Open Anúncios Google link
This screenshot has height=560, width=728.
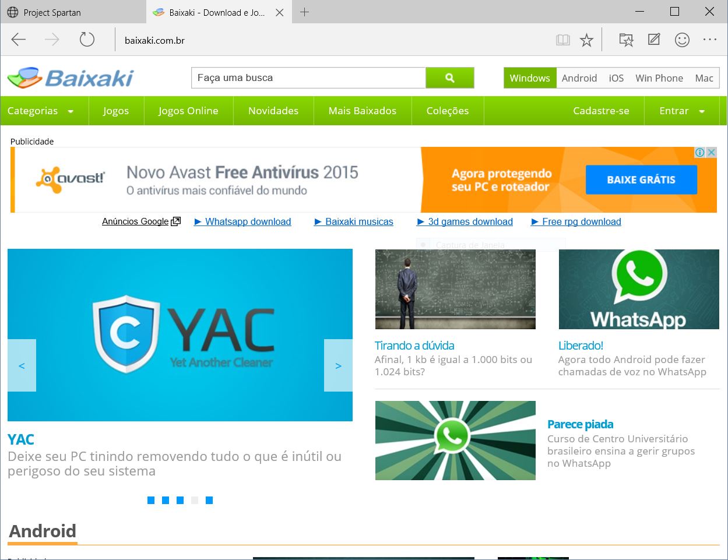[141, 221]
